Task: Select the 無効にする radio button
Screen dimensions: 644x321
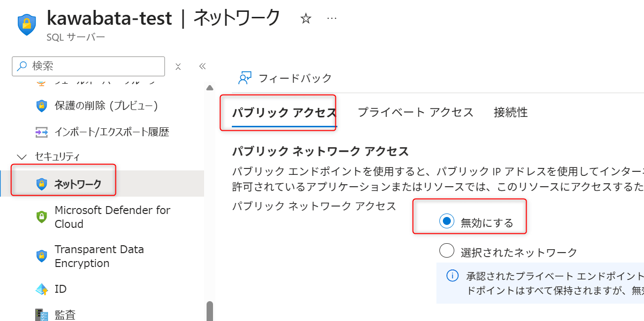Action: click(x=447, y=221)
